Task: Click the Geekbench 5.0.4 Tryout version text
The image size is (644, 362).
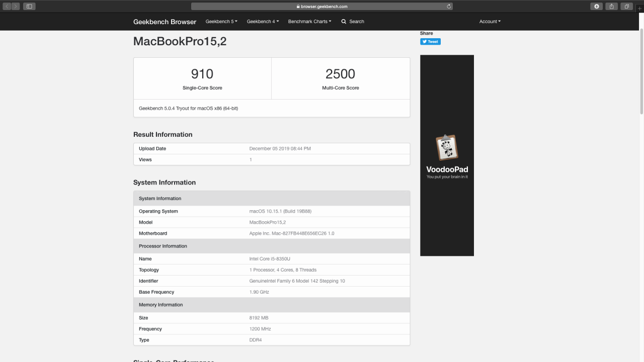Action: 188,108
